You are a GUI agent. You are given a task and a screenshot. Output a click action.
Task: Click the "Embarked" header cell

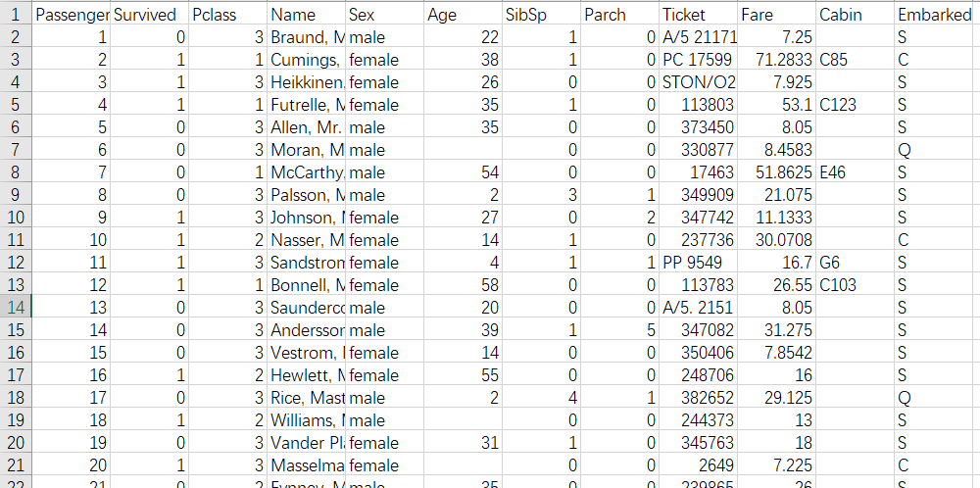tap(936, 15)
